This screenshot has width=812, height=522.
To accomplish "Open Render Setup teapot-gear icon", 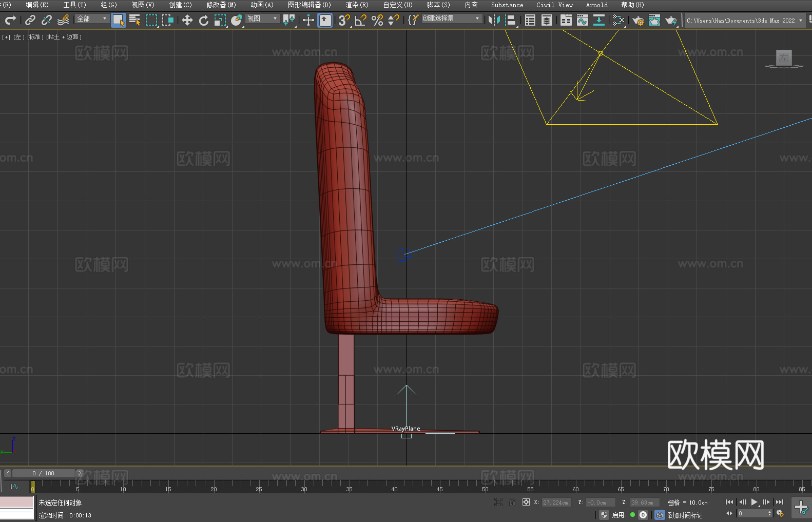I will (638, 20).
